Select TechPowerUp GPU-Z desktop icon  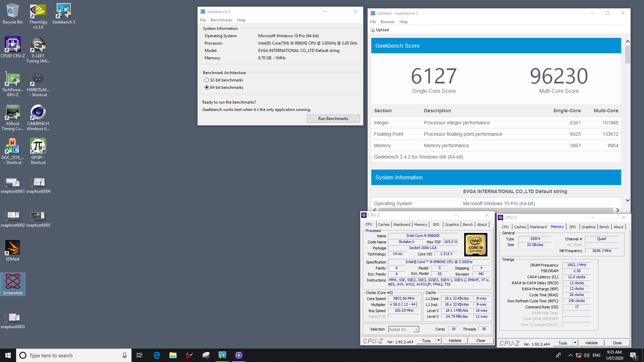point(13,83)
